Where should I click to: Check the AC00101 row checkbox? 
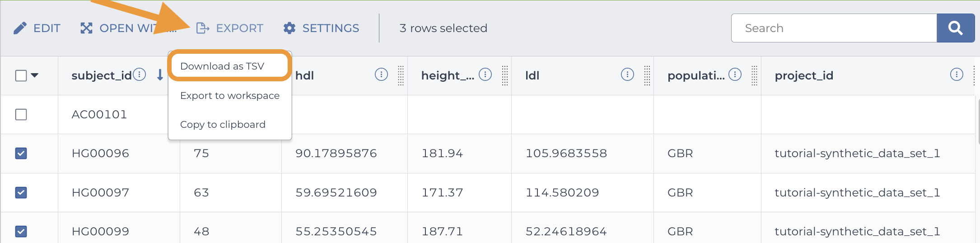[21, 114]
